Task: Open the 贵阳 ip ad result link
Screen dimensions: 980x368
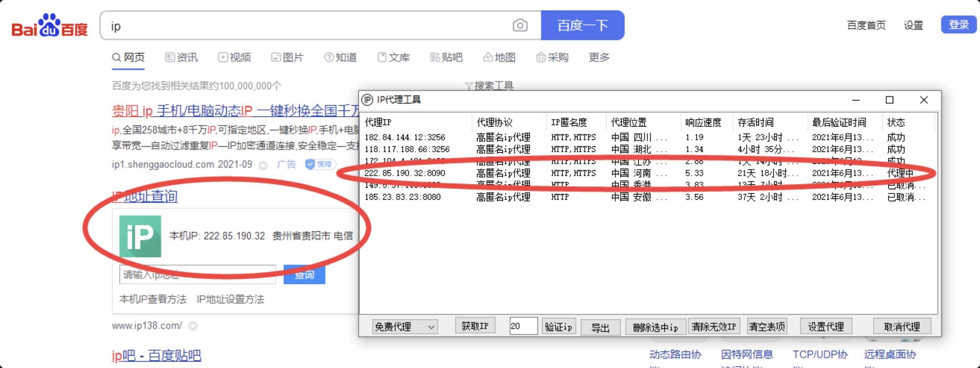Action: pos(235,110)
